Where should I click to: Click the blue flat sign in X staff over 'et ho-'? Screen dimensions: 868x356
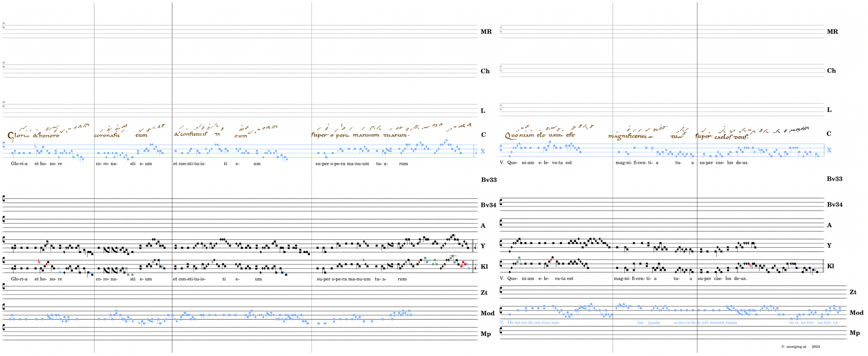click(x=36, y=146)
